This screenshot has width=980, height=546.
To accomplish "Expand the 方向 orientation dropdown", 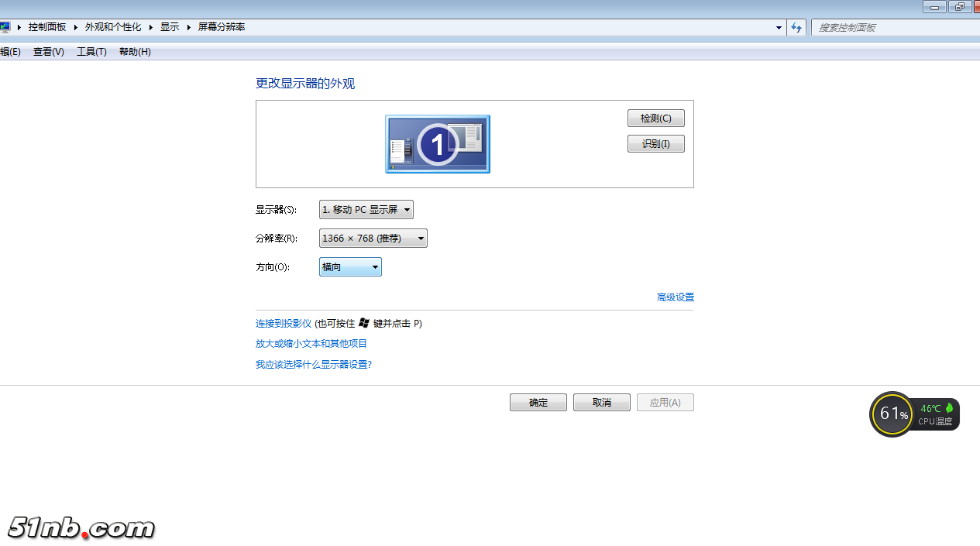I will 350,267.
